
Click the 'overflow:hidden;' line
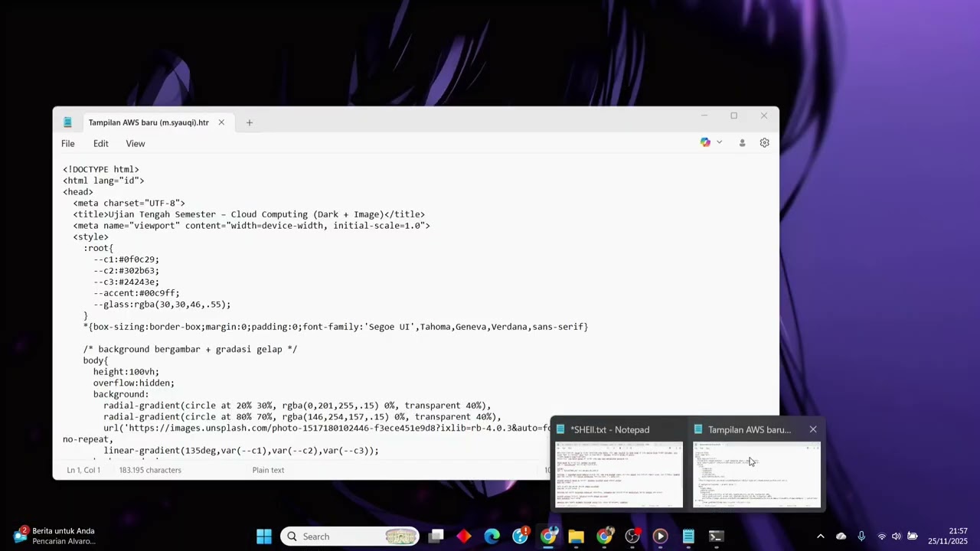tap(134, 383)
